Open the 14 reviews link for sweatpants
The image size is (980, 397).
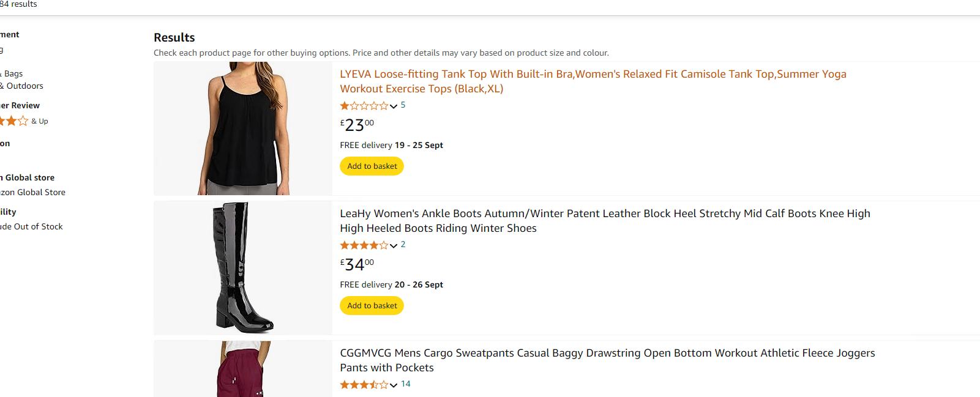point(405,384)
